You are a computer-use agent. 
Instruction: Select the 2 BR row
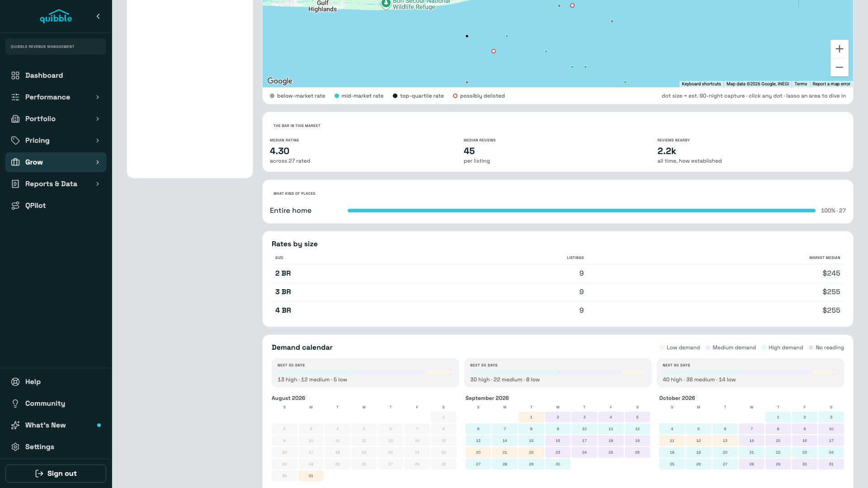click(x=558, y=273)
